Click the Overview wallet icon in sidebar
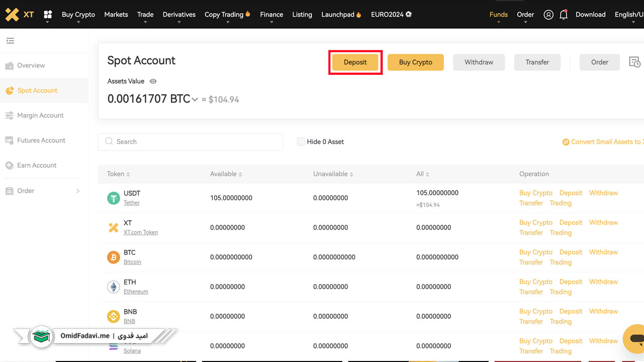The height and width of the screenshot is (362, 644). point(9,66)
